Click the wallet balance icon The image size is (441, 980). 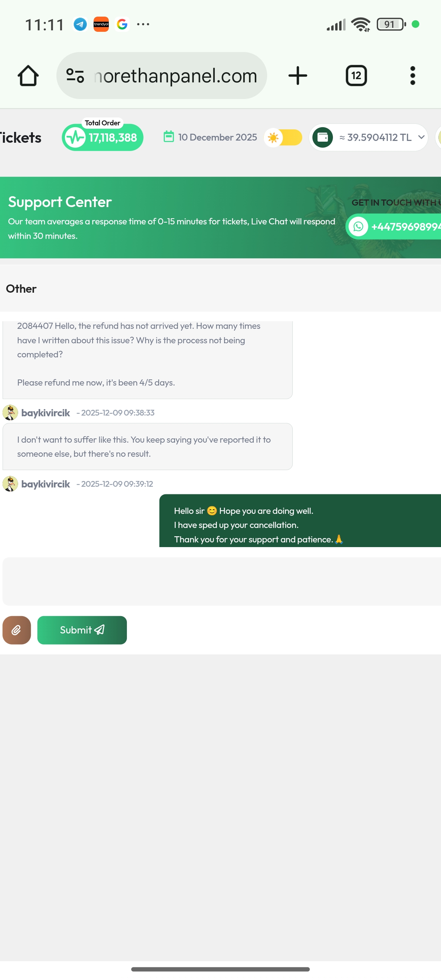323,137
